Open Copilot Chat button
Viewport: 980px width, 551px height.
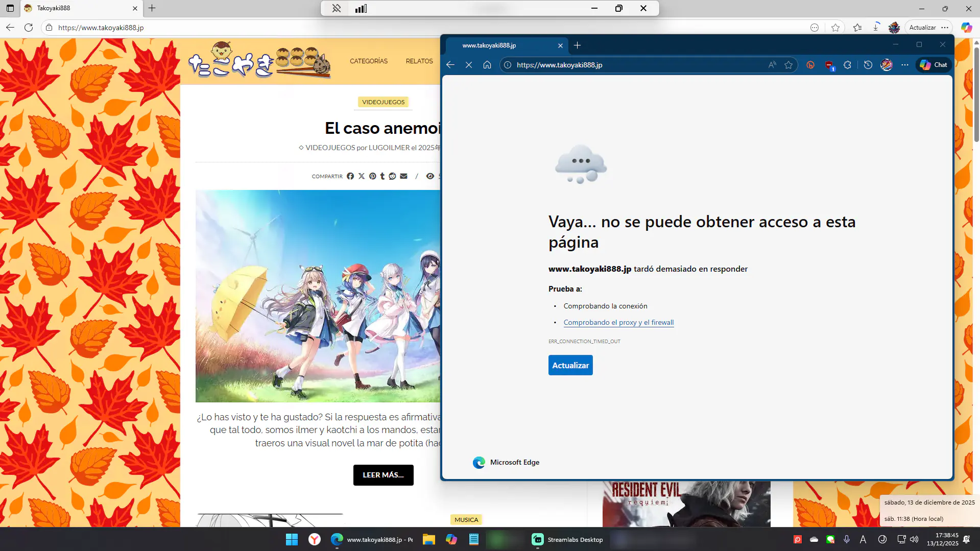[x=934, y=65]
